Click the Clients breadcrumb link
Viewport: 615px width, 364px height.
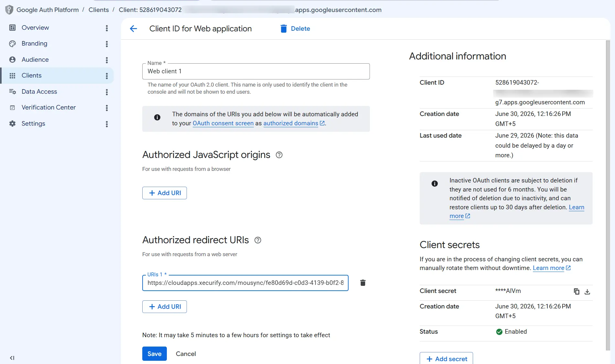(99, 10)
